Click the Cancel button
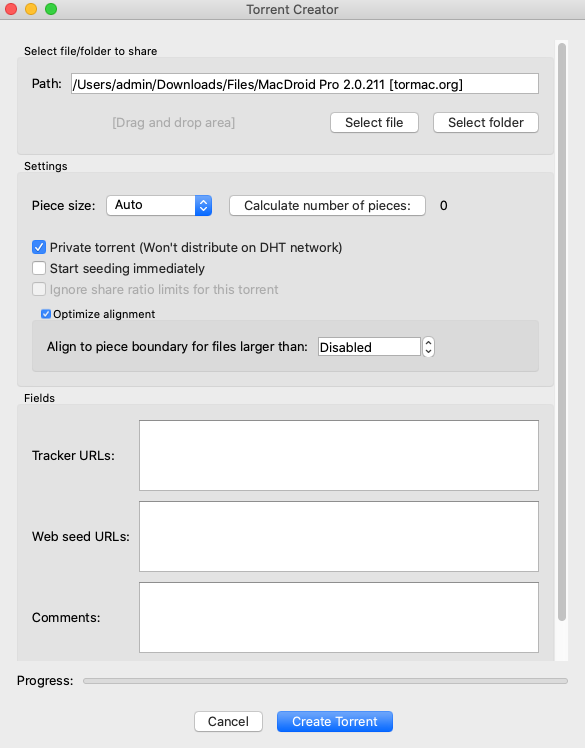585x748 pixels. [228, 721]
